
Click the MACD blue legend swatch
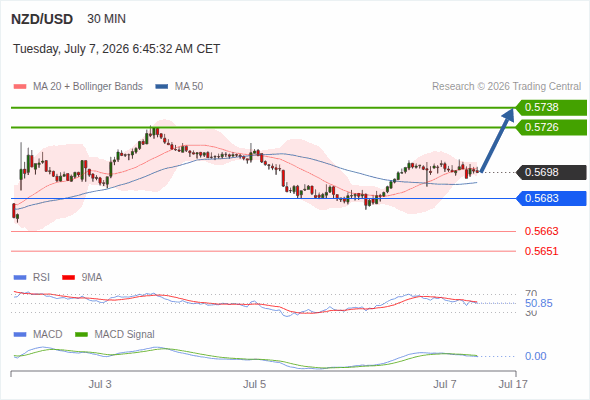click(20, 335)
